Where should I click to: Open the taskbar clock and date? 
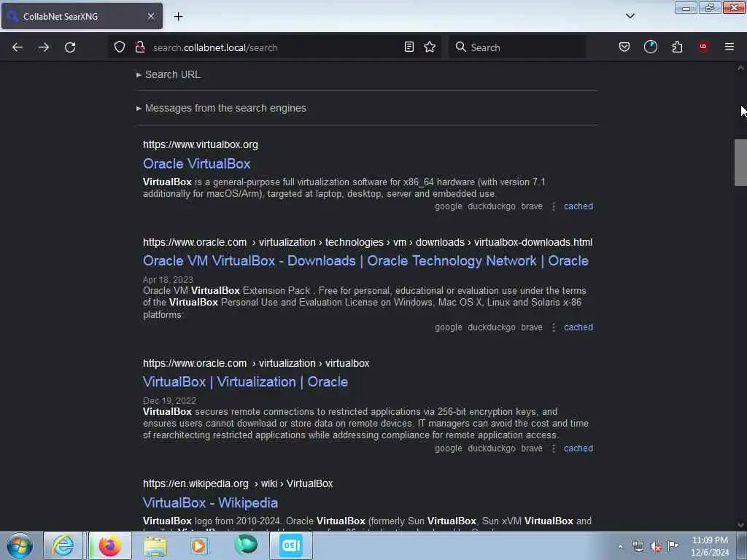coord(710,546)
